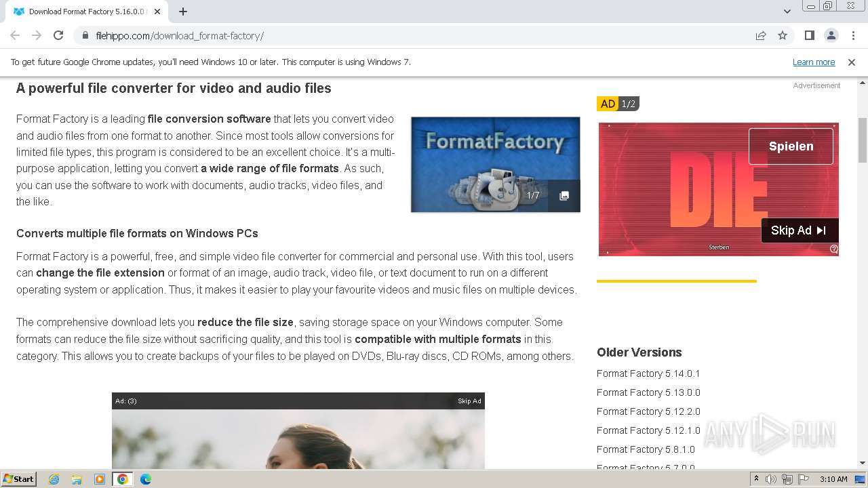Click the page vertical scrollbar thumb

(862, 140)
